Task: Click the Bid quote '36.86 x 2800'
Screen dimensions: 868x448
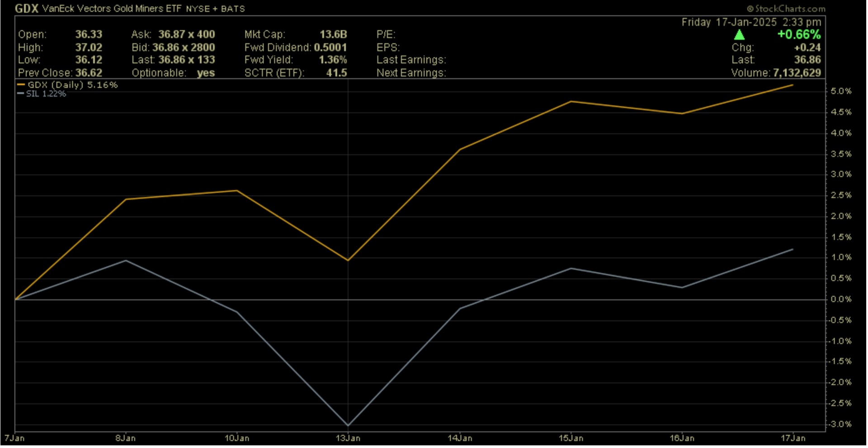Action: (184, 47)
